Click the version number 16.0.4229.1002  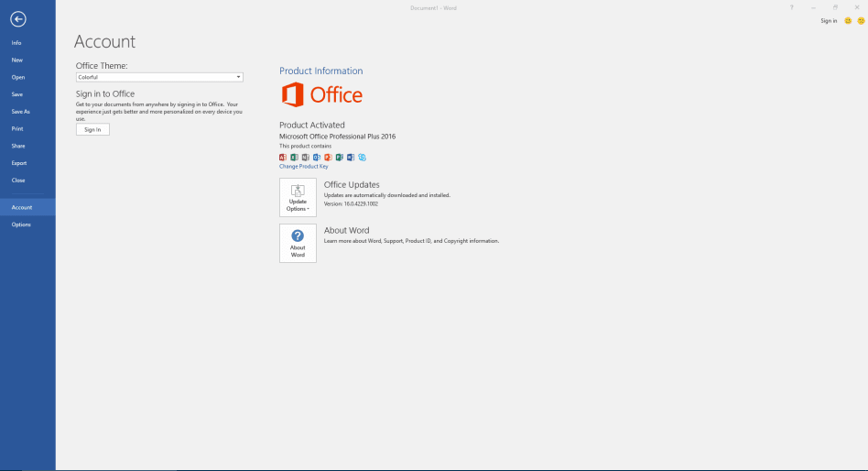click(x=361, y=204)
